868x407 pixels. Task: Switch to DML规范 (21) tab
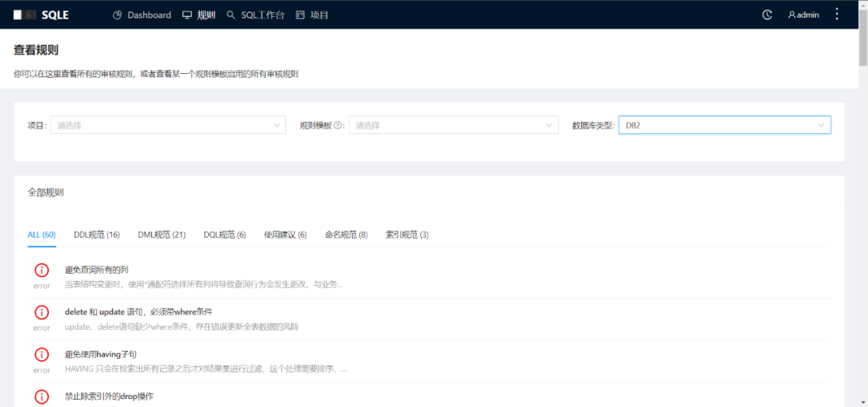tap(162, 235)
